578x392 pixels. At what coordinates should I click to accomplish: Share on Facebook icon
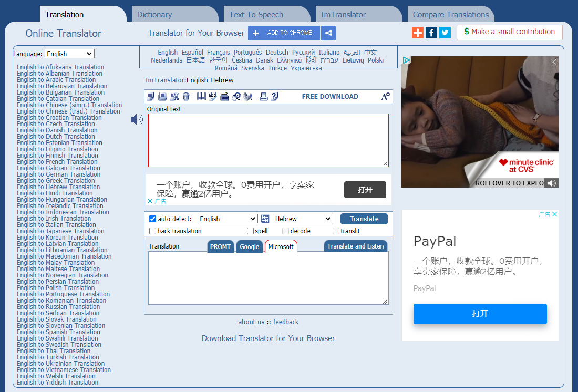(431, 33)
